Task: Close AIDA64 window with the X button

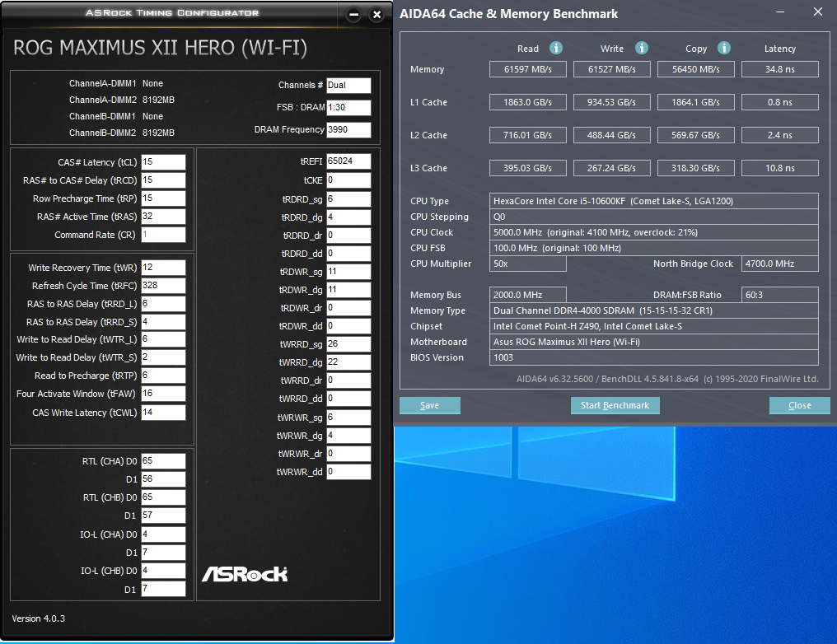Action: (x=818, y=12)
